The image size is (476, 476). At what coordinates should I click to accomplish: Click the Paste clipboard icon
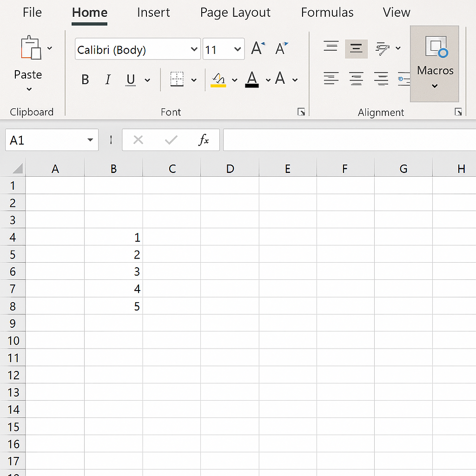(x=31, y=48)
